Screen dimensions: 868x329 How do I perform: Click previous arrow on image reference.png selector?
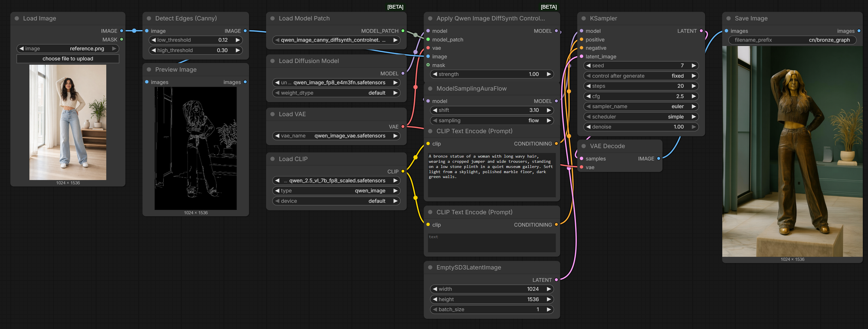pyautogui.click(x=22, y=49)
